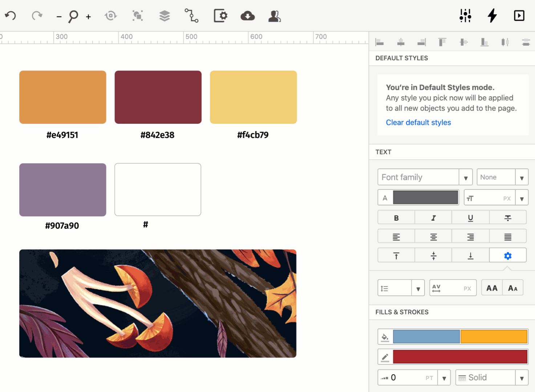Image resolution: width=535 pixels, height=392 pixels.
Task: Apply the all-caps AA button
Action: point(492,288)
